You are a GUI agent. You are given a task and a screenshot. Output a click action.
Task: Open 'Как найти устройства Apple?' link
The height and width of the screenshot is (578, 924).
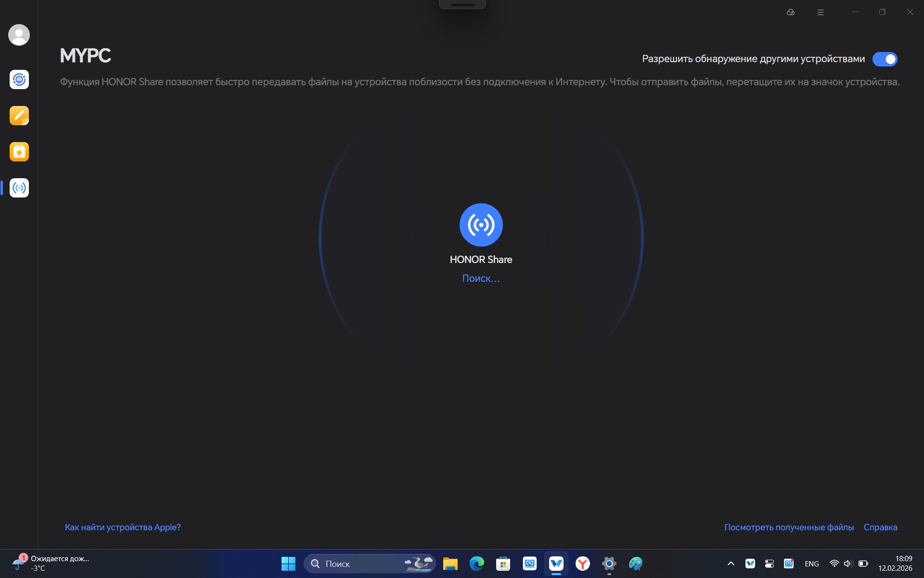point(123,527)
